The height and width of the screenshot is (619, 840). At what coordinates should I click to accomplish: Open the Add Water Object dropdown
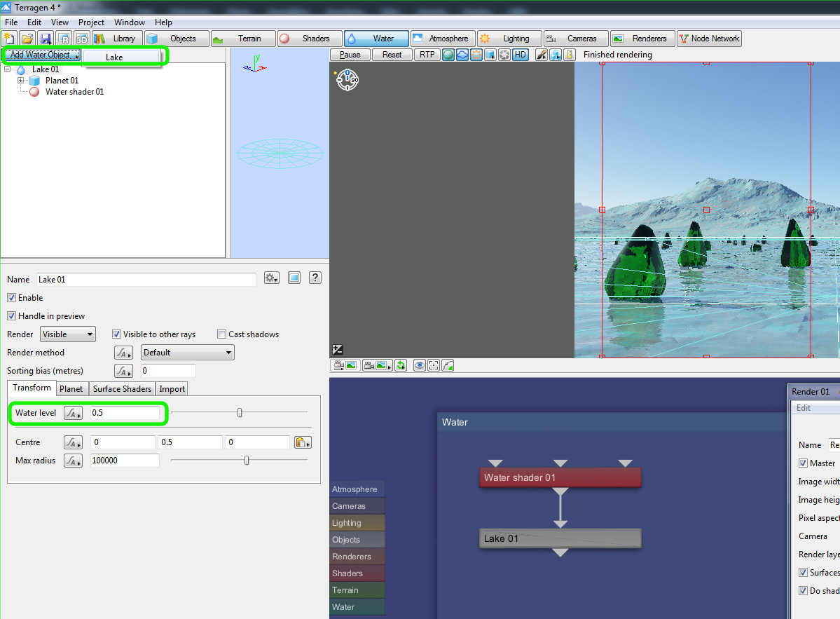point(42,55)
